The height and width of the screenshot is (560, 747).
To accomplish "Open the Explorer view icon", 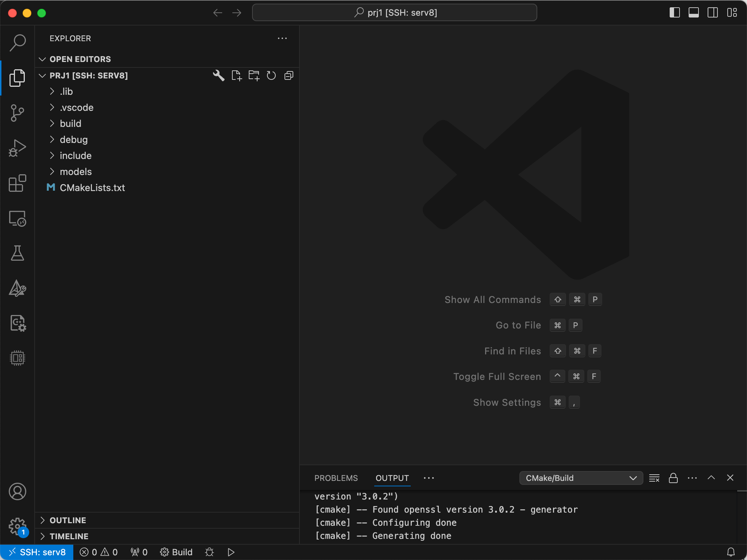I will pos(17,78).
